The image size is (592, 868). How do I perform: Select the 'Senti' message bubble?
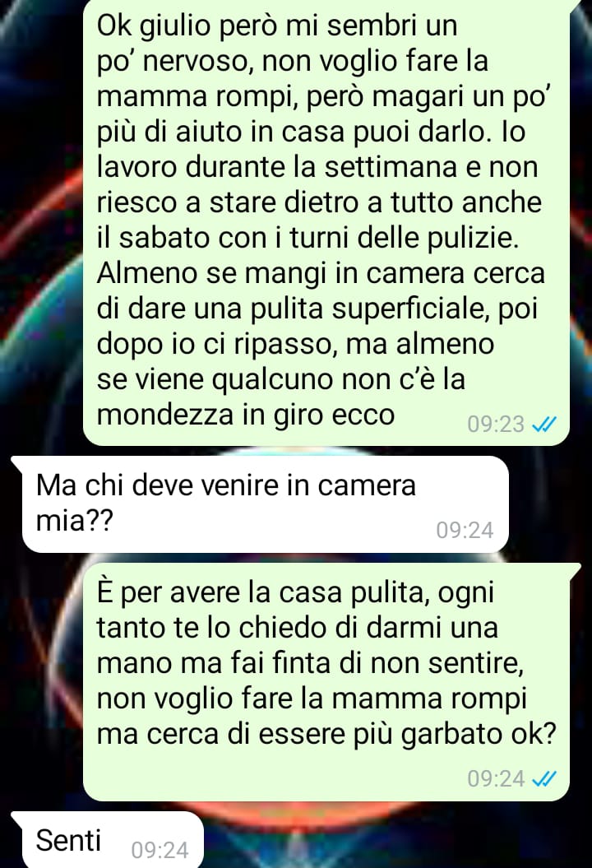(x=108, y=840)
